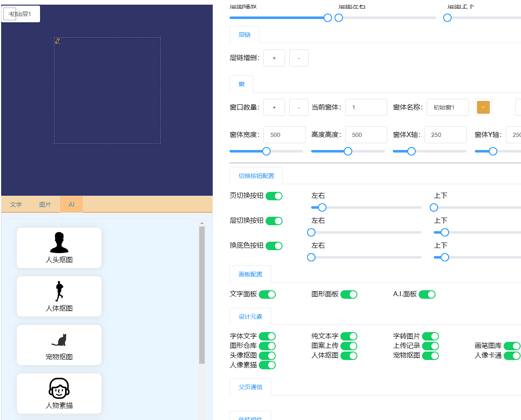521x420 pixels.
Task: Click the 窗体名称 field showing 初始窗1
Action: [448, 107]
